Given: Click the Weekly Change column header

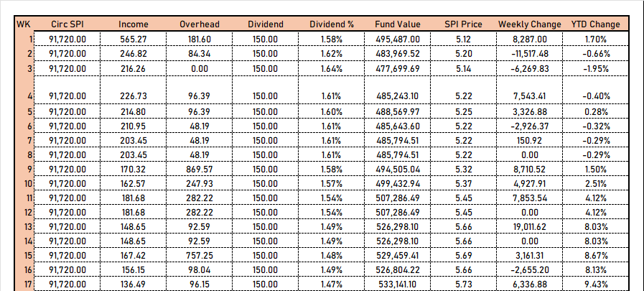Looking at the screenshot, I should (x=530, y=24).
